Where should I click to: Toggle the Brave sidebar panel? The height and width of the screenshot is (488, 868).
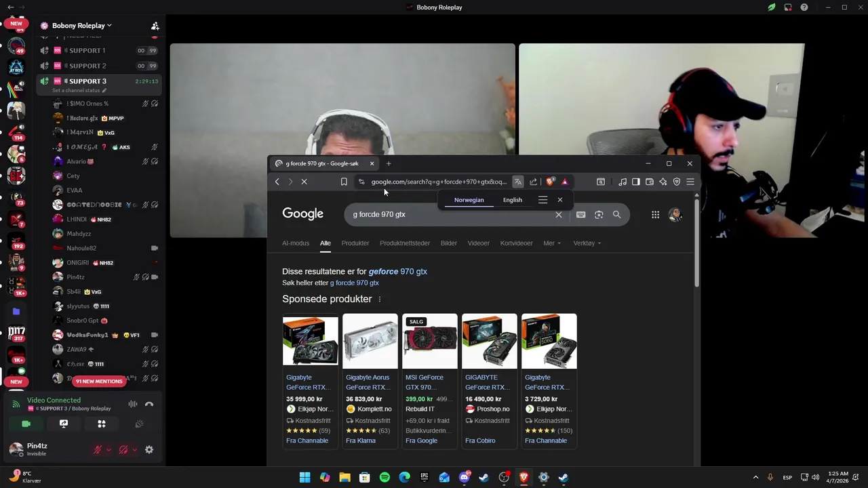tap(636, 182)
